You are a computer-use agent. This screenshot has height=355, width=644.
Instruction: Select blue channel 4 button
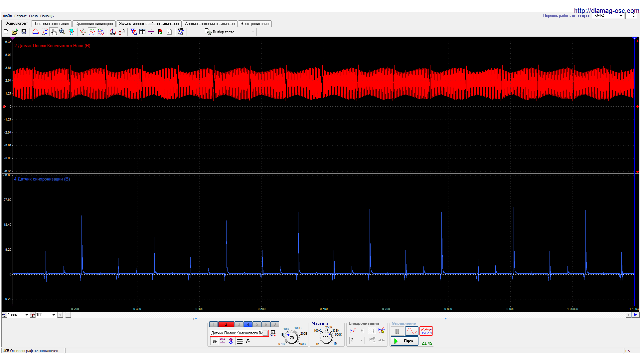click(x=248, y=324)
